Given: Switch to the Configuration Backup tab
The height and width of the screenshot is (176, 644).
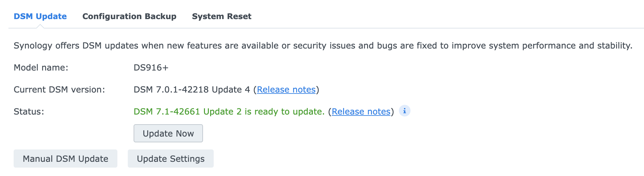Looking at the screenshot, I should tap(129, 16).
